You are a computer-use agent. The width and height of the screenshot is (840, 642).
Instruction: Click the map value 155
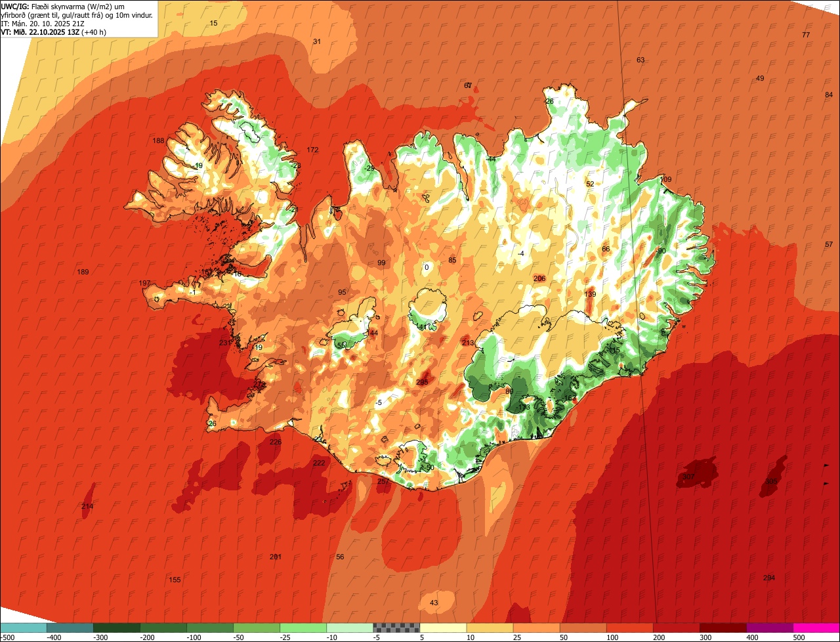175,580
